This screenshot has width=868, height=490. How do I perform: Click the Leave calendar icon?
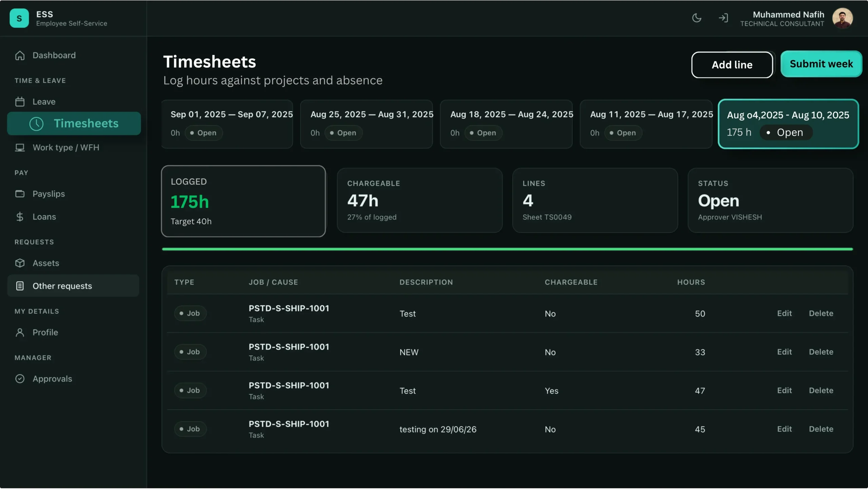pos(20,102)
